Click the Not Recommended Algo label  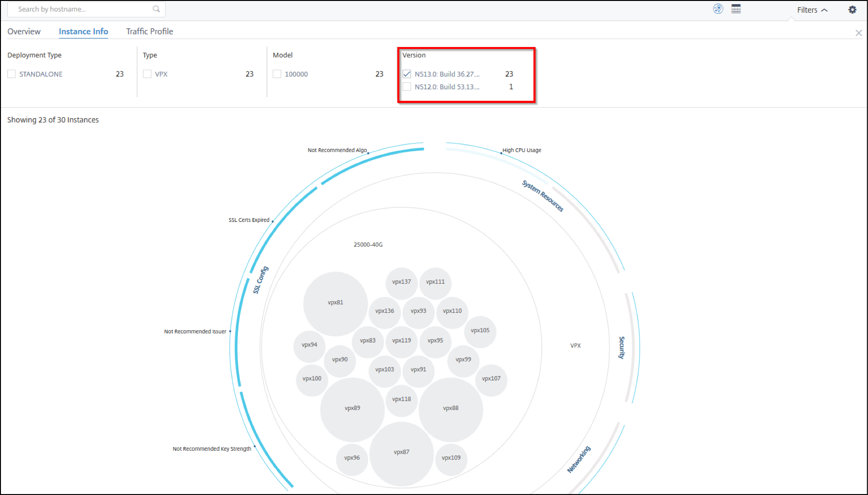tap(337, 150)
